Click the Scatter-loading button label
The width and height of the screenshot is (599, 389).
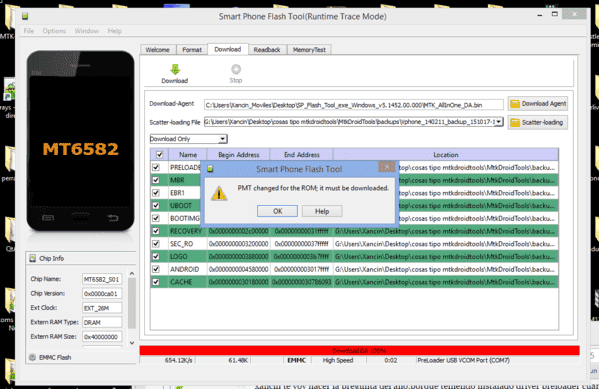point(542,122)
